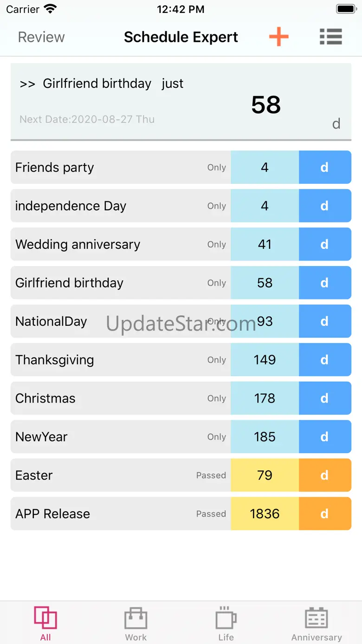Tap the orange plus add-event icon

(279, 37)
